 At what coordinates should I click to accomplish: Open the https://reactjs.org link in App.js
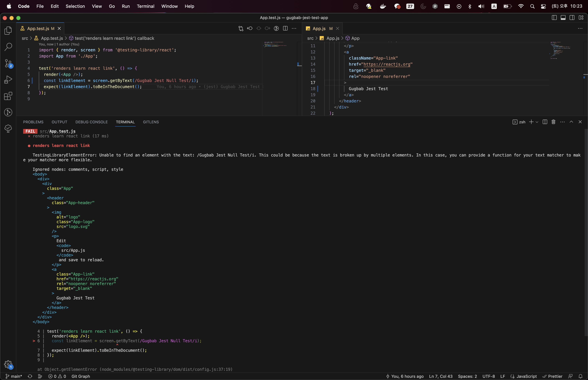387,64
